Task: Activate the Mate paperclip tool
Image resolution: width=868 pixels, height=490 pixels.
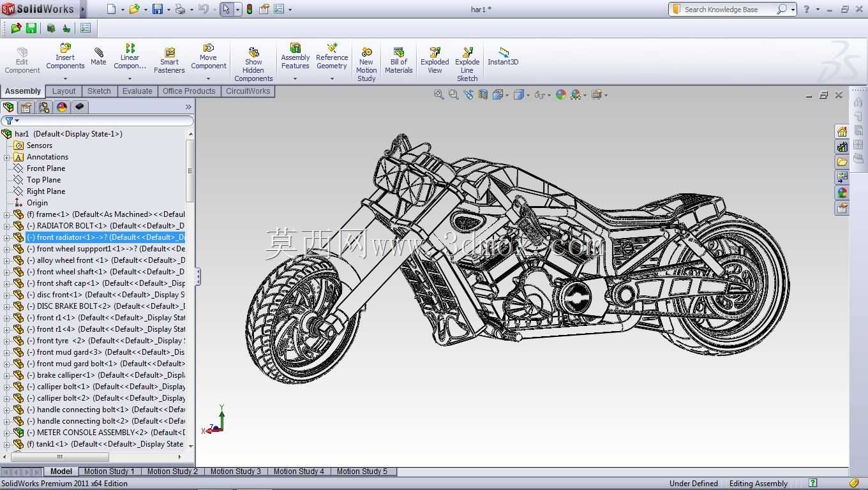Action: (98, 56)
